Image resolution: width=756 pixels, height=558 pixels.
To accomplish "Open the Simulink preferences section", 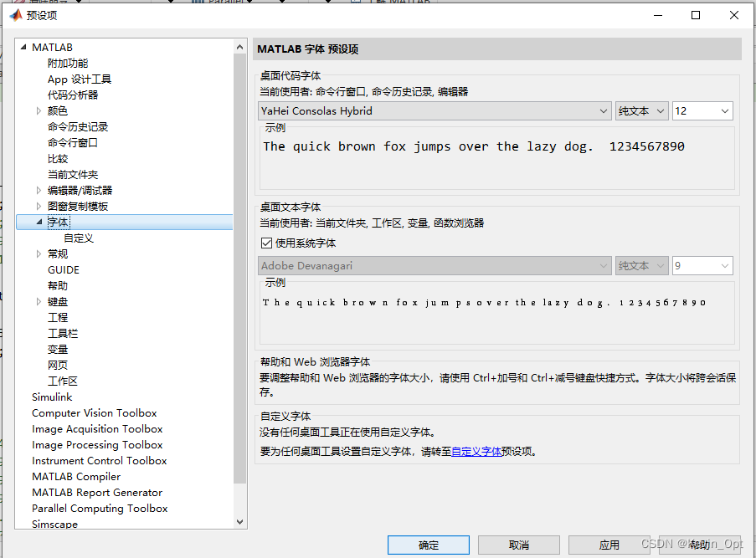I will (x=52, y=397).
